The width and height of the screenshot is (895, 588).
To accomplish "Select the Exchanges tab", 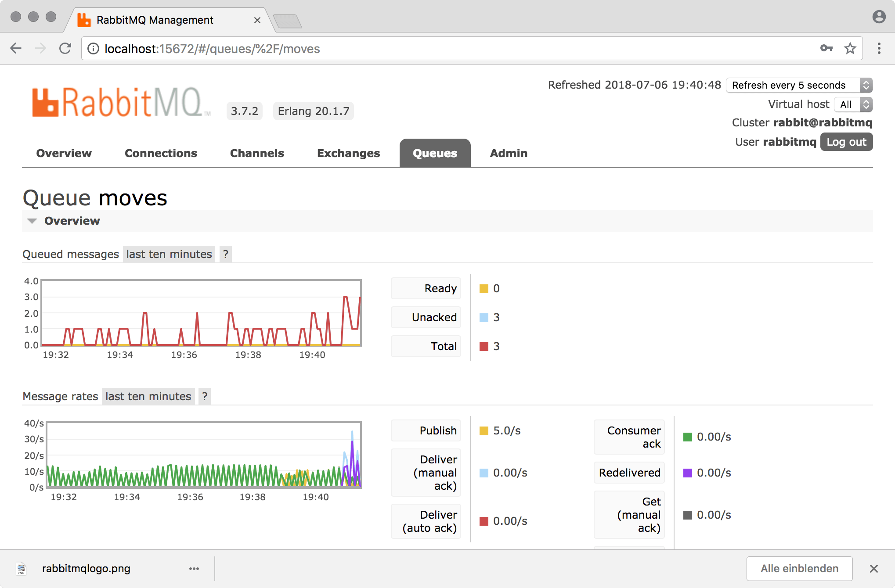I will point(348,153).
